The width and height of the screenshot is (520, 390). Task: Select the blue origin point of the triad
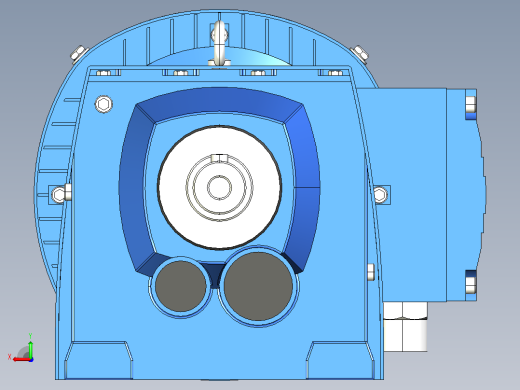(x=31, y=360)
